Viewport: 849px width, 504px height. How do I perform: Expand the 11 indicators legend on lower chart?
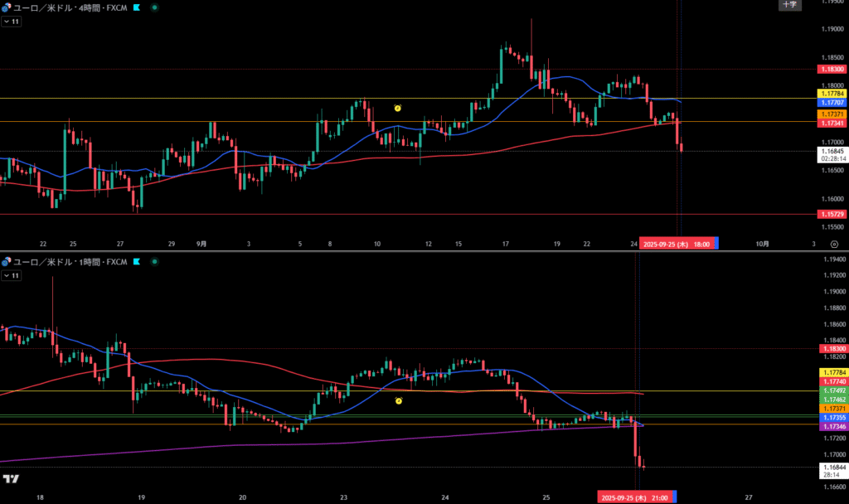click(12, 274)
